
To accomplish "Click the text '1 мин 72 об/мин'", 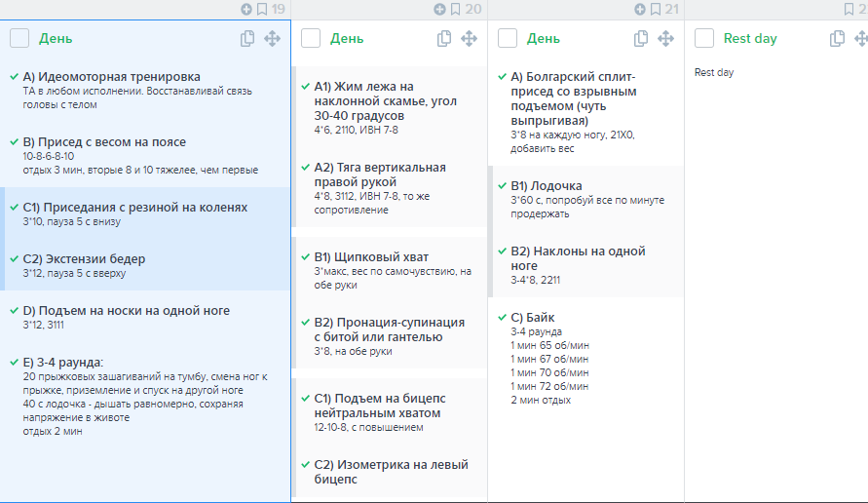I will pyautogui.click(x=549, y=386).
